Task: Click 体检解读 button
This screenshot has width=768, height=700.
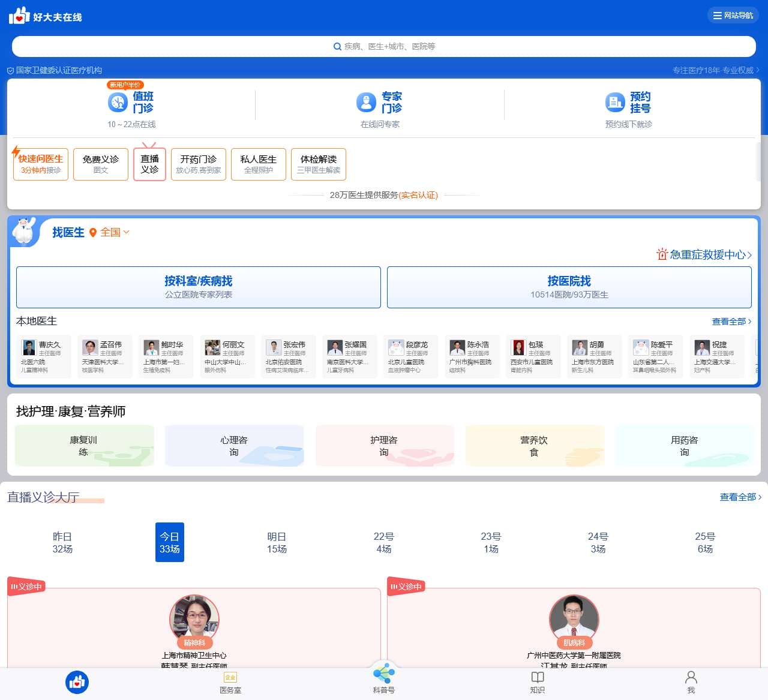Action: point(319,164)
